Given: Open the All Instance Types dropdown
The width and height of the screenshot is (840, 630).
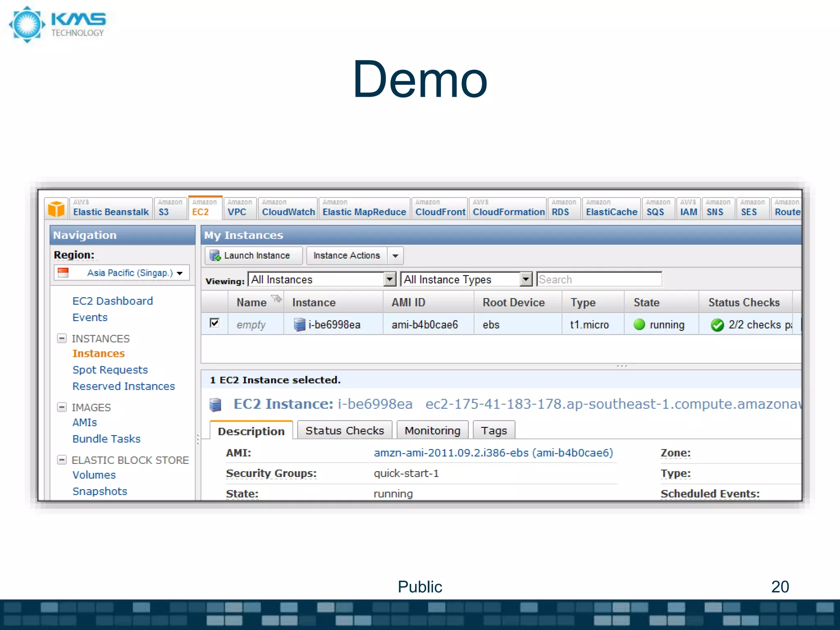Looking at the screenshot, I should pyautogui.click(x=466, y=279).
